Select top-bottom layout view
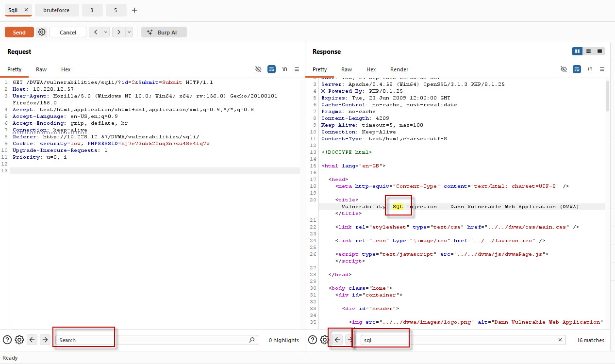This screenshot has width=615, height=364. [x=588, y=51]
